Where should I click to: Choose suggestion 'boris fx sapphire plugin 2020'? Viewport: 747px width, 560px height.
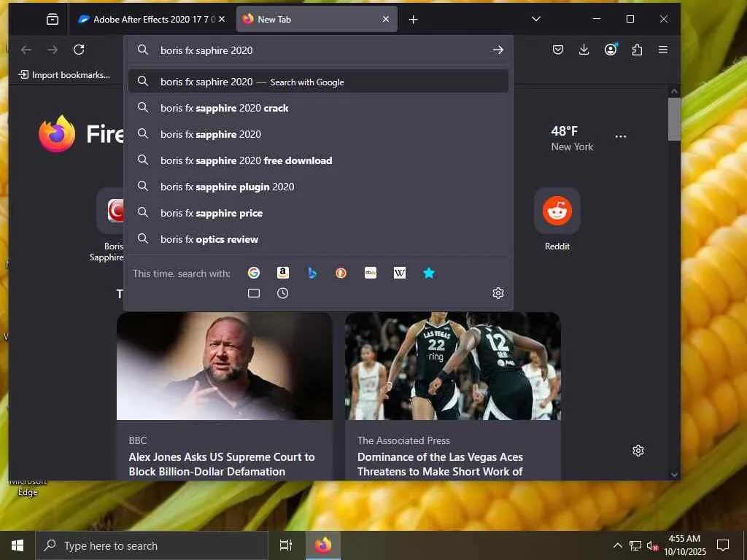[x=318, y=187]
